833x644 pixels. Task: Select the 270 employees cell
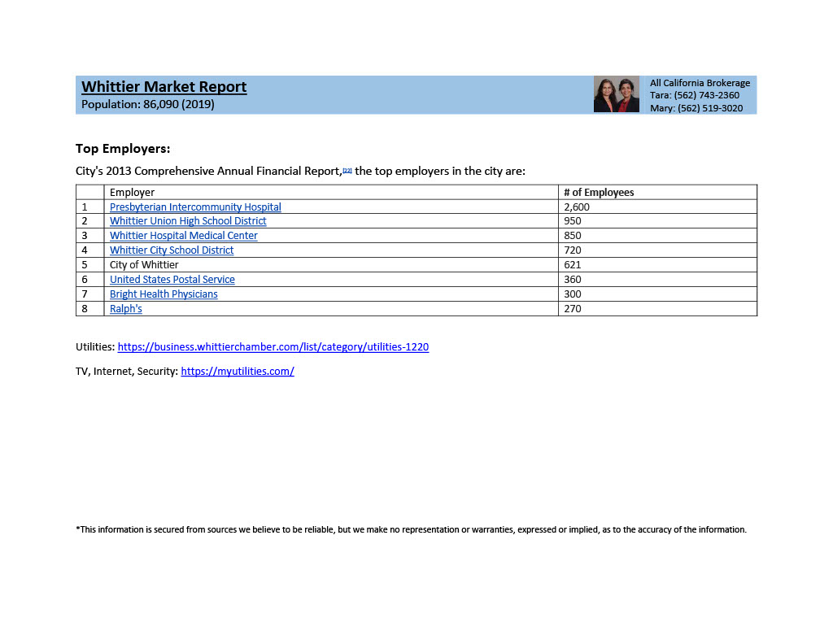pos(657,308)
